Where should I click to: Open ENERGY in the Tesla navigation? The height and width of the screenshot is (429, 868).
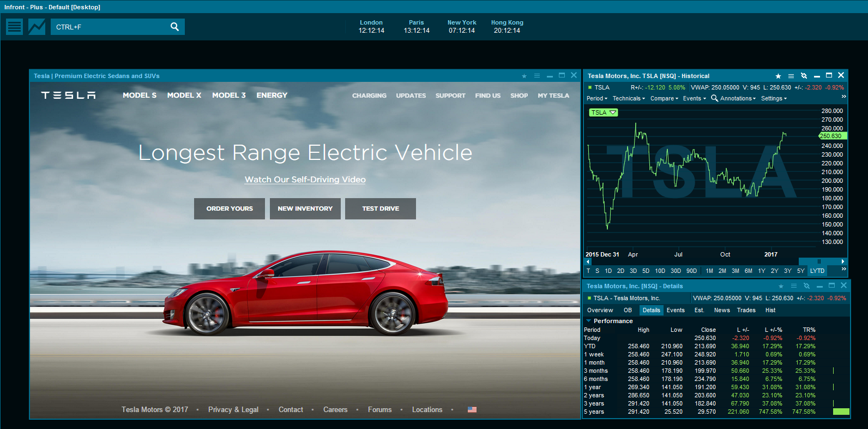[x=272, y=95]
